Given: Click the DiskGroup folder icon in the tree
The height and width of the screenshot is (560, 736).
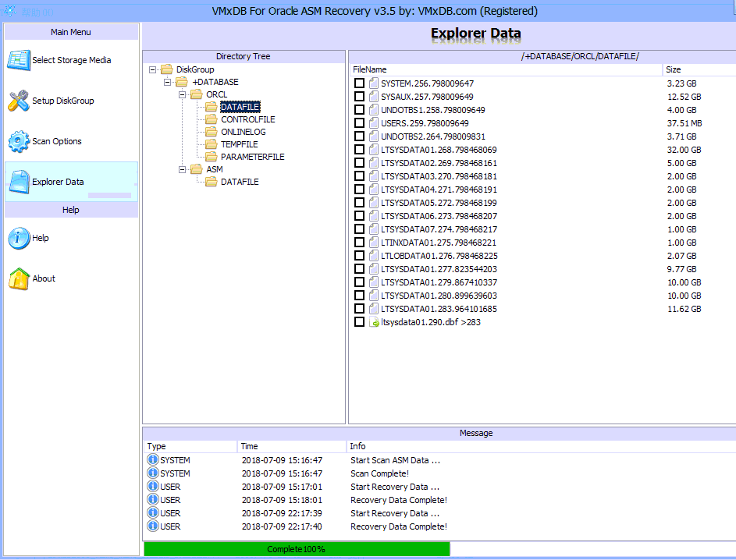Looking at the screenshot, I should click(166, 69).
